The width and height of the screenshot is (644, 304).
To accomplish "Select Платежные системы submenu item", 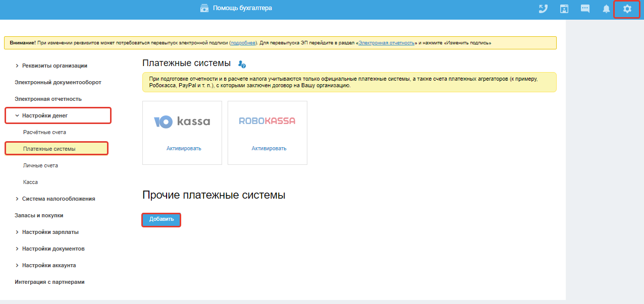I will [57, 149].
